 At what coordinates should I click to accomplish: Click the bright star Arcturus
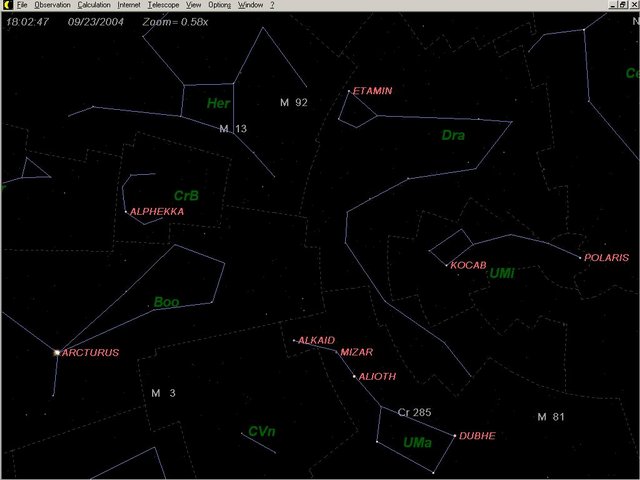(56, 352)
